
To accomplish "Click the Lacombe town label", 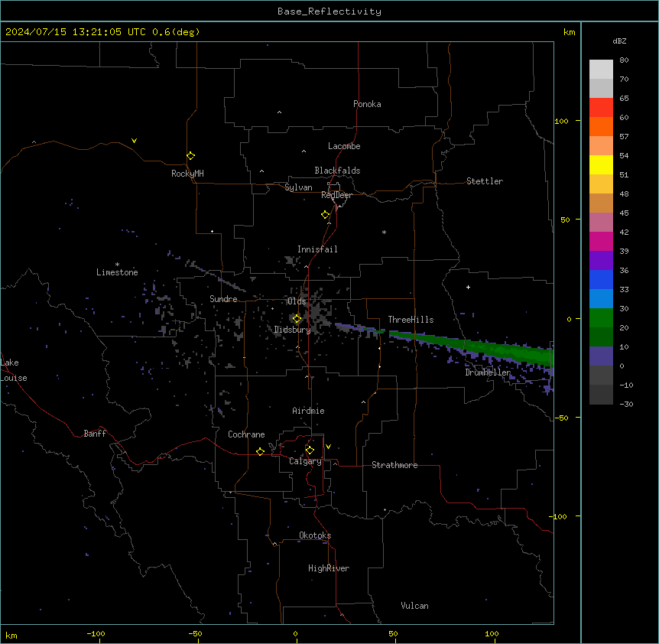I will tap(344, 146).
